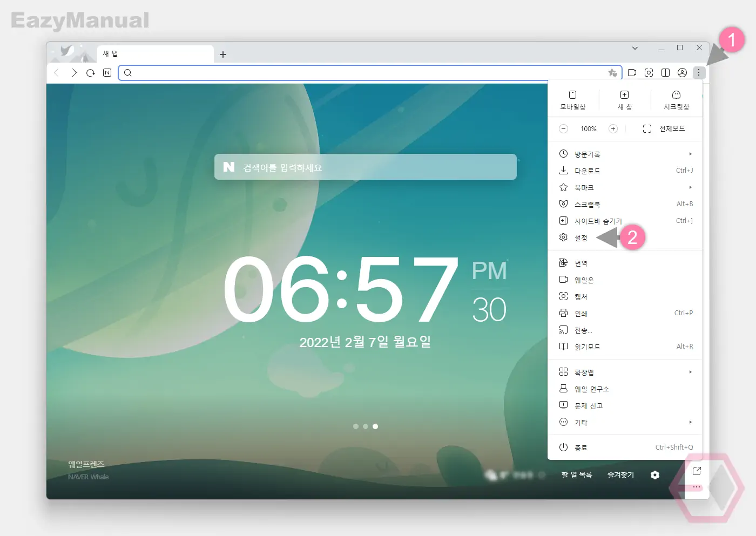Viewport: 756px width, 536px height.
Task: Expand the 기타 submenu
Action: coord(625,423)
